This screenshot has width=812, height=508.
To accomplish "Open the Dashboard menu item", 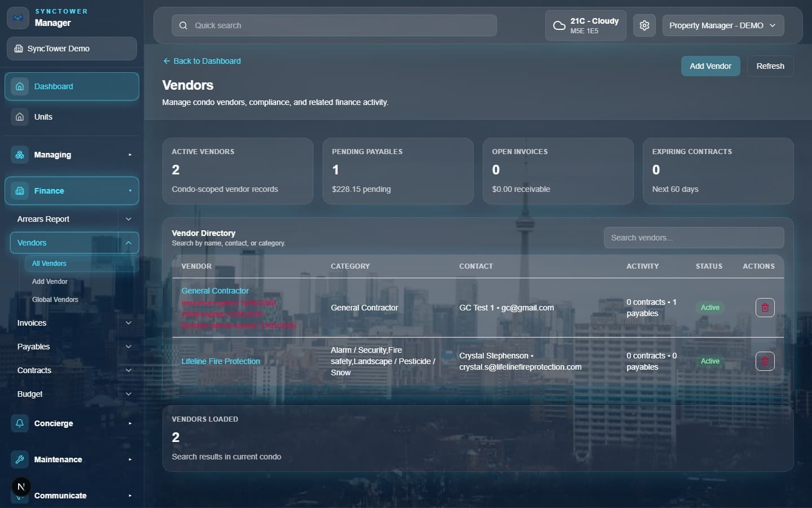I will pyautogui.click(x=72, y=86).
